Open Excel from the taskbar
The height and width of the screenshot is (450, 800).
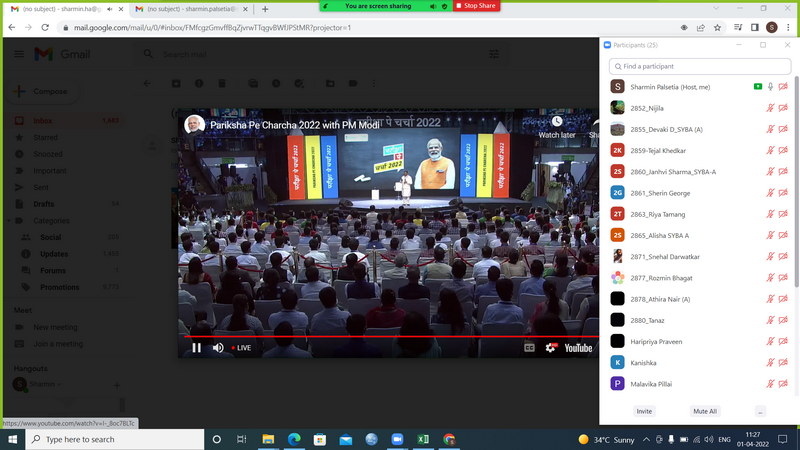[x=423, y=439]
